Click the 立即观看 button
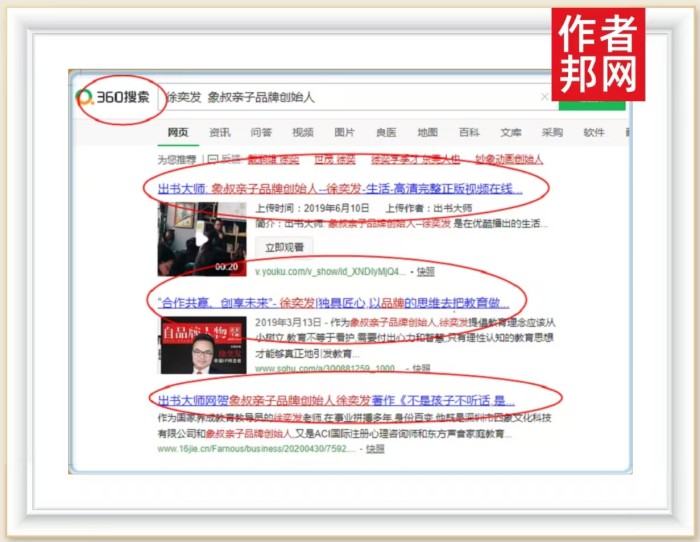Viewport: 700px width, 542px height. click(x=284, y=247)
